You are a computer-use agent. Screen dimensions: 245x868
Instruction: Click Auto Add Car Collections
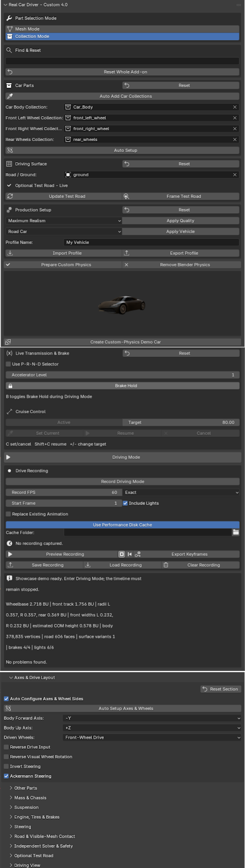pyautogui.click(x=122, y=96)
